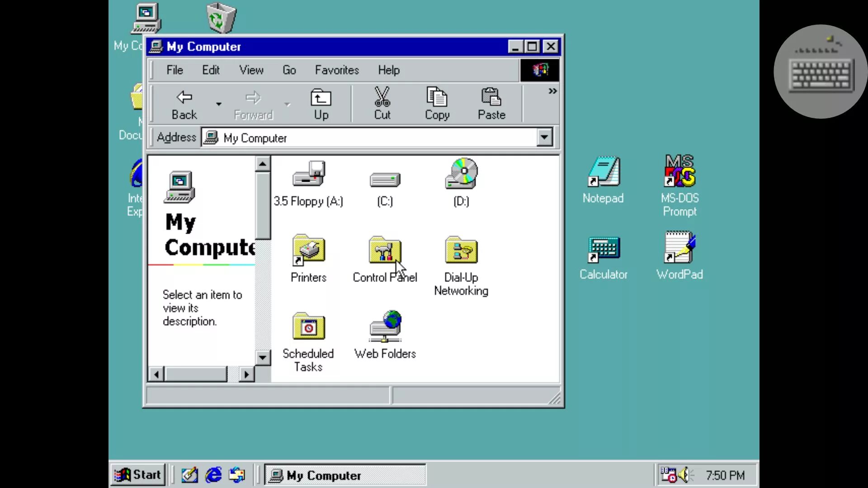Expand the toolbar overflow chevron
The image size is (868, 488).
point(552,91)
